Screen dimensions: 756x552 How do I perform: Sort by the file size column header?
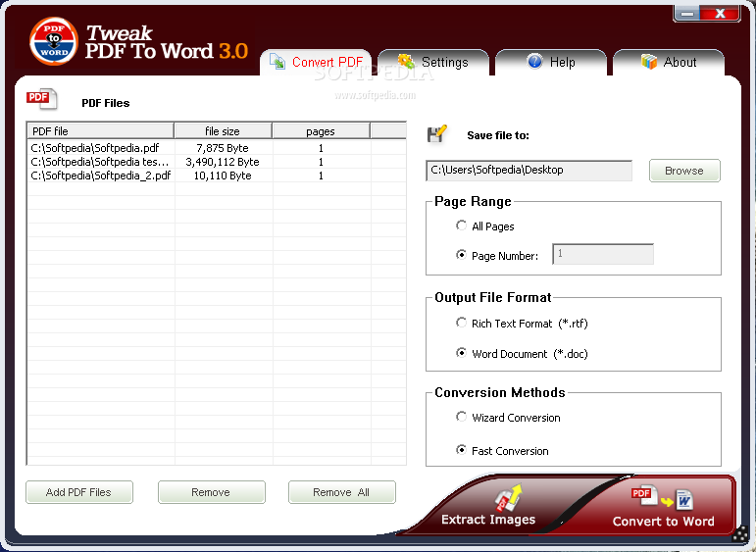pos(224,131)
